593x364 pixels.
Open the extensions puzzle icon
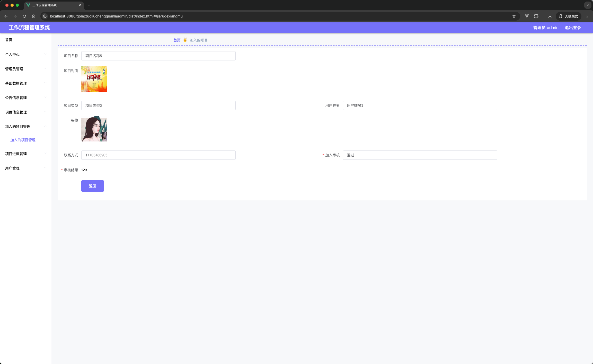[536, 16]
